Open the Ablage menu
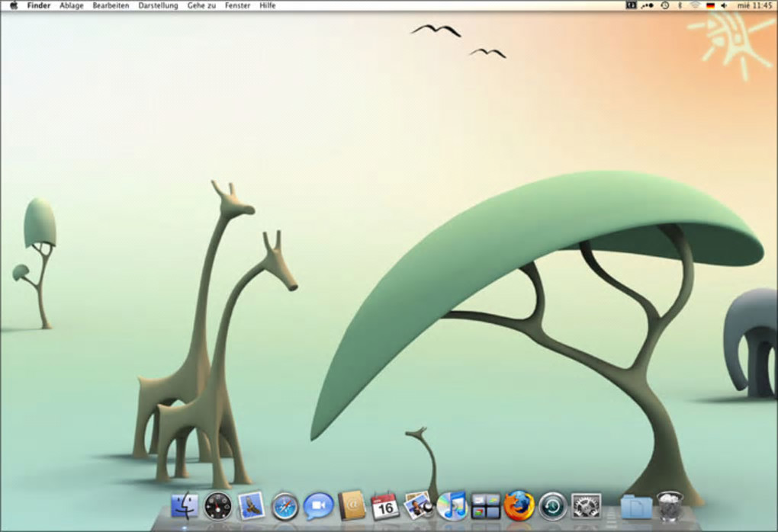The image size is (778, 532). tap(71, 5)
